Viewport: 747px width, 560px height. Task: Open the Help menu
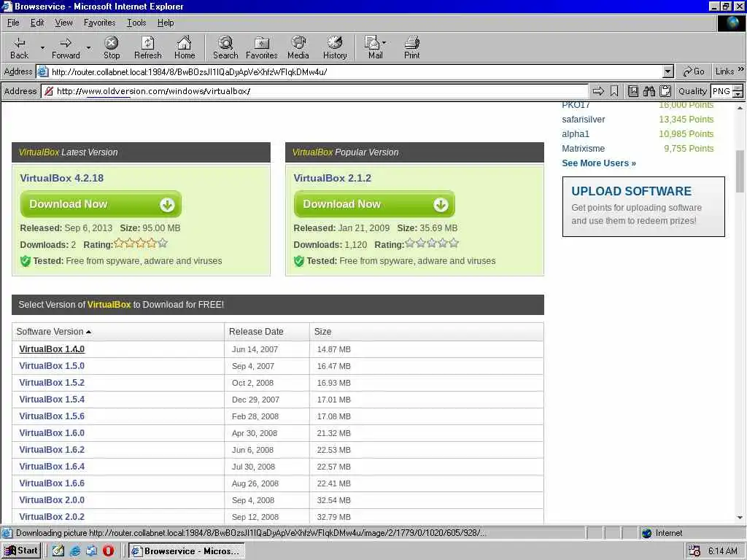point(166,23)
